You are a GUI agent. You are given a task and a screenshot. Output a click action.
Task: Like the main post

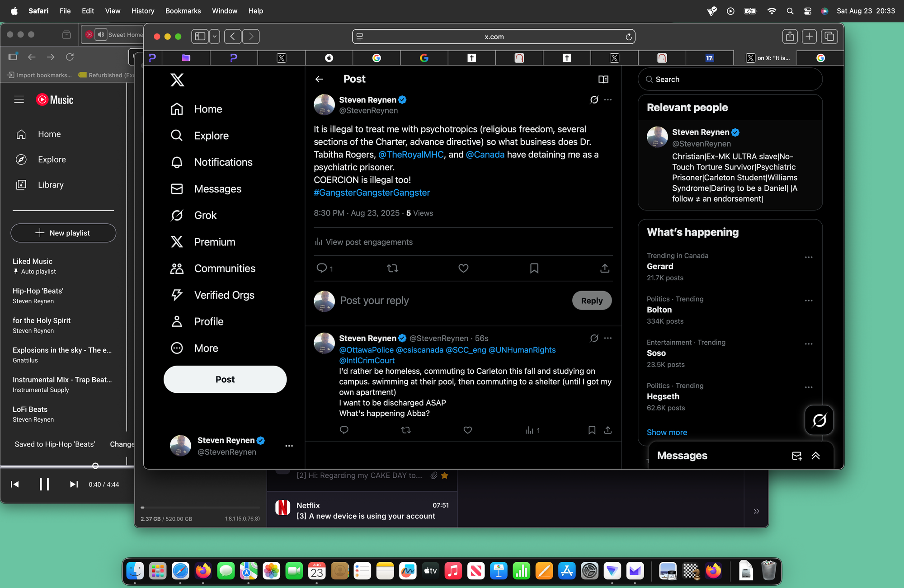click(463, 268)
